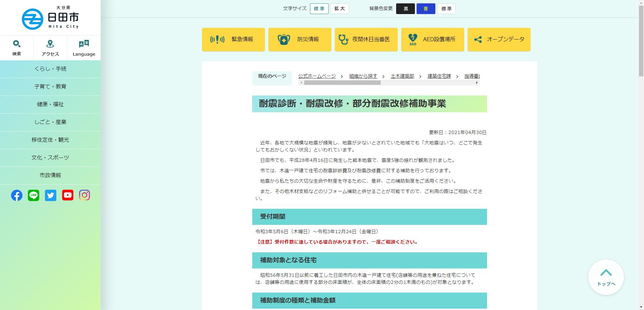Open the AED設置場所 locations page

point(432,40)
